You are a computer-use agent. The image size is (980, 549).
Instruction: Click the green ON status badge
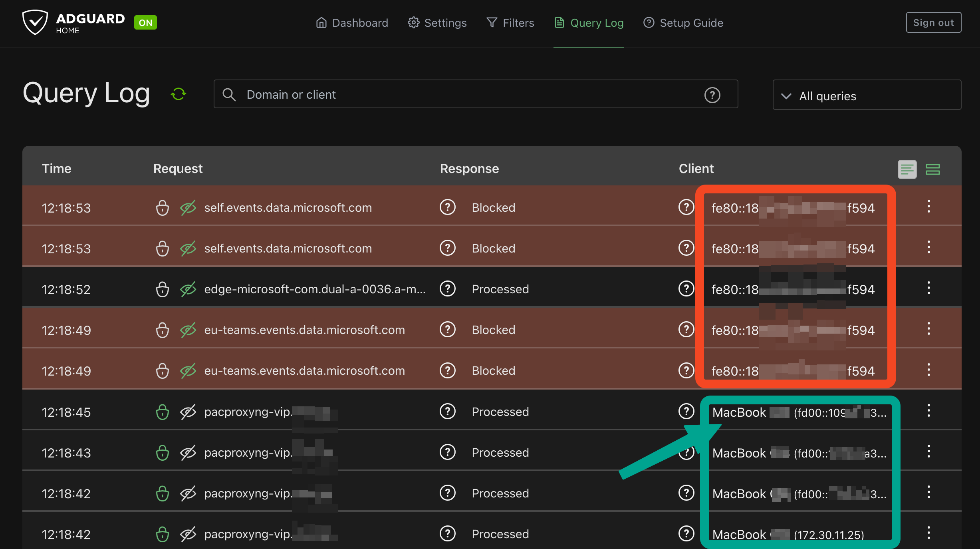pos(145,23)
